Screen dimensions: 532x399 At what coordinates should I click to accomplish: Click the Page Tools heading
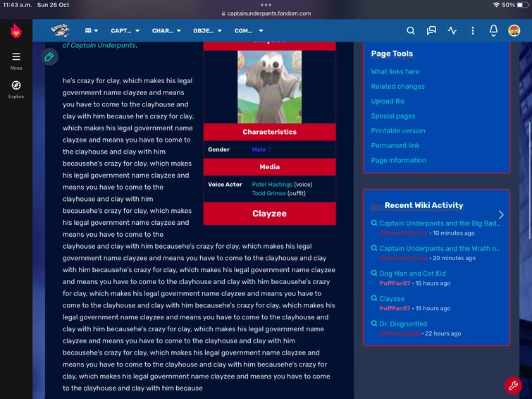click(x=392, y=54)
